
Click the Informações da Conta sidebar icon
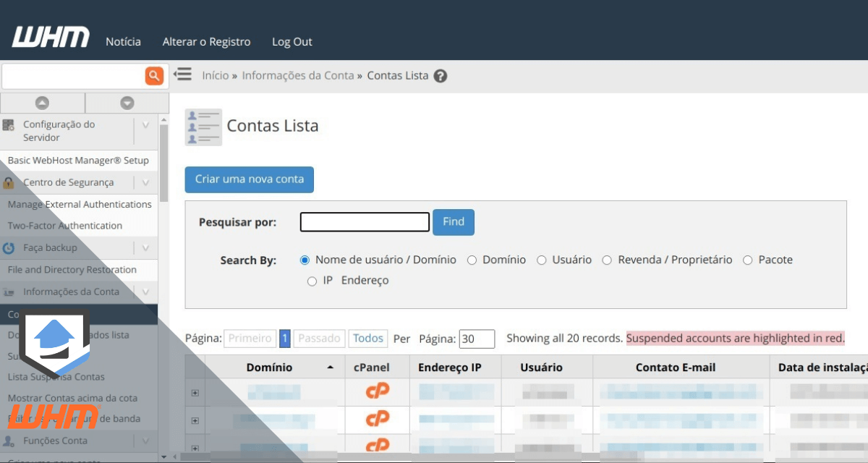pos(9,292)
